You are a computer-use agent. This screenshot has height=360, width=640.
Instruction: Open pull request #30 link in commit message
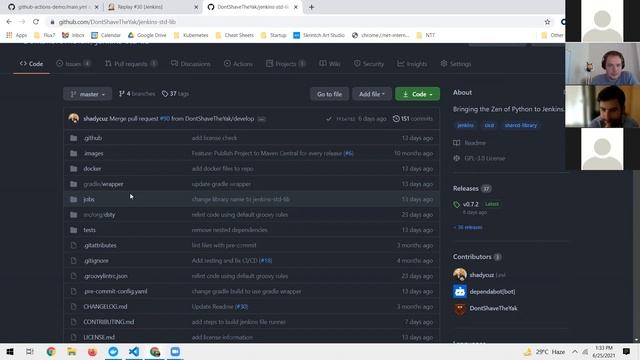[x=164, y=119]
